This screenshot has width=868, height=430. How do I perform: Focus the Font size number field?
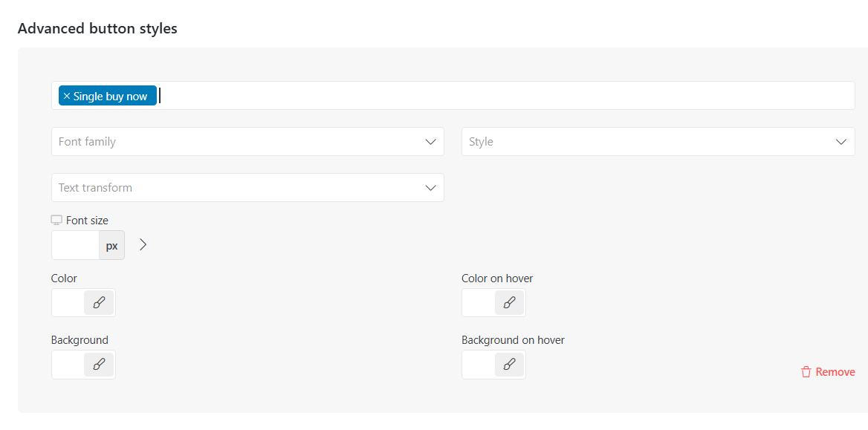75,246
